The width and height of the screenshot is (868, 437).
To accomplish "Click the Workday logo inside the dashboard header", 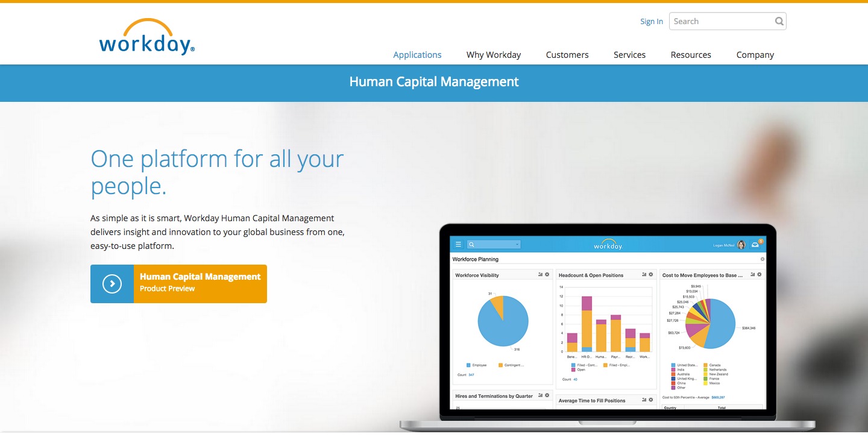I will (608, 244).
